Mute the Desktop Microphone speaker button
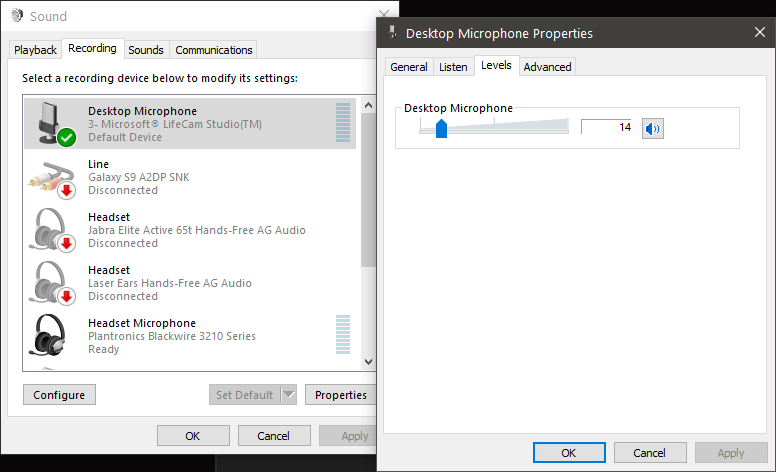 pos(652,129)
